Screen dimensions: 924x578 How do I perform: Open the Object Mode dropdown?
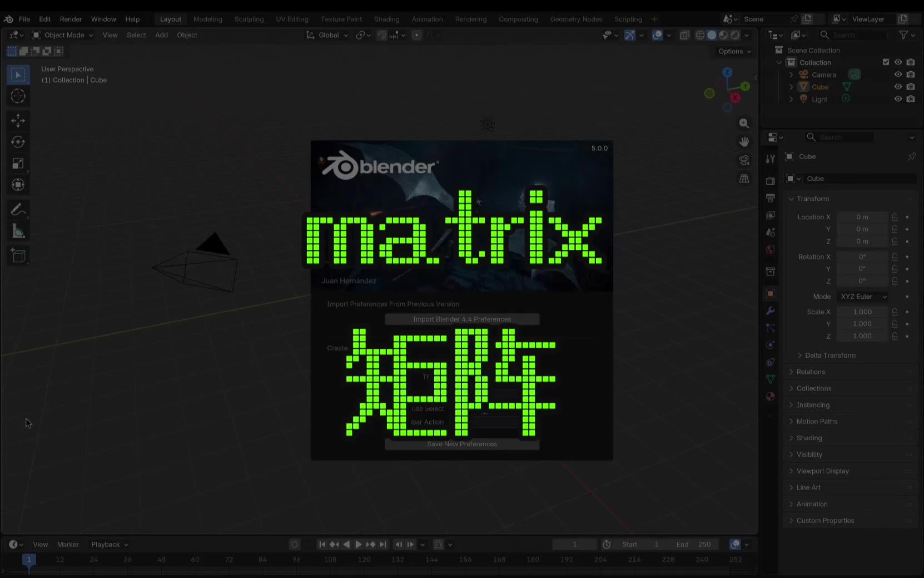(63, 35)
